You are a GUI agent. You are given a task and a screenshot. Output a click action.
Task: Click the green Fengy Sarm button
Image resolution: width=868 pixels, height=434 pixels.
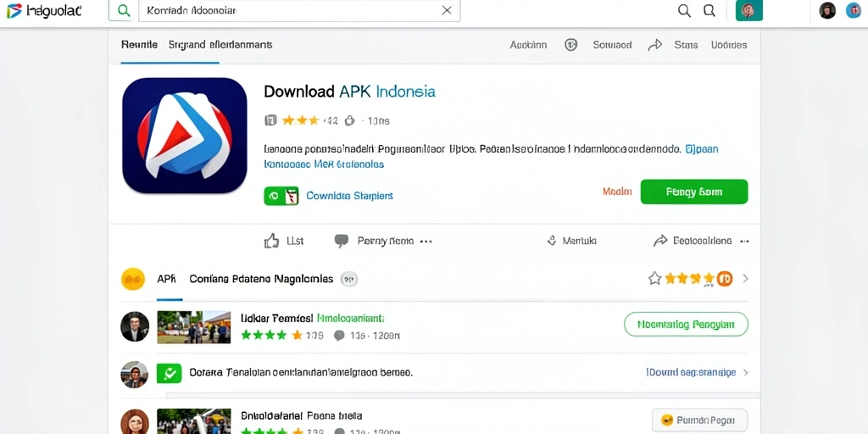point(694,192)
